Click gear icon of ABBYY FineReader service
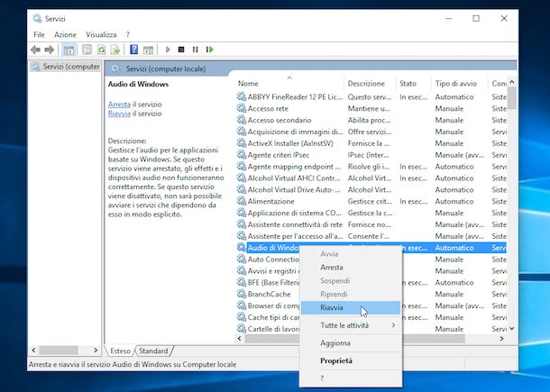 (x=242, y=96)
